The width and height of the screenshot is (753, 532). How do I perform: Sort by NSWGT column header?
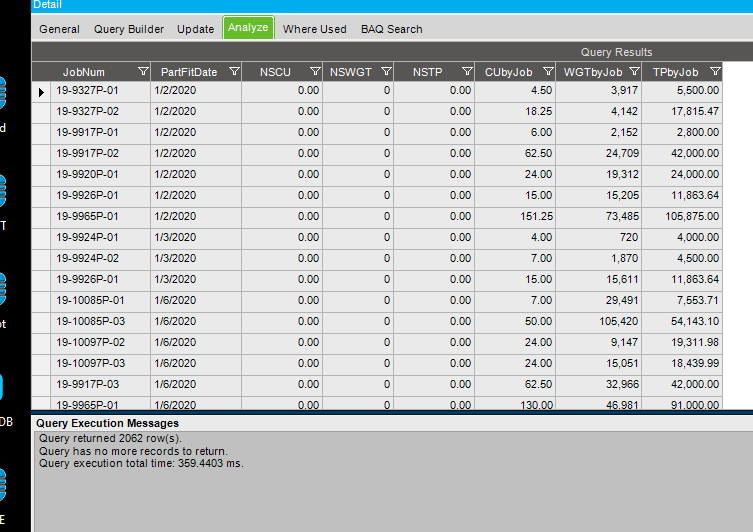click(x=351, y=72)
